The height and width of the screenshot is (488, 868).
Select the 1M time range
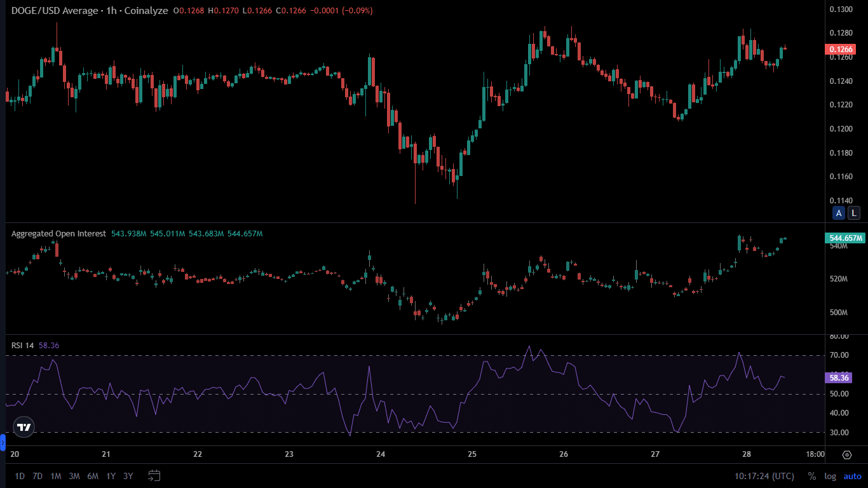[x=56, y=476]
